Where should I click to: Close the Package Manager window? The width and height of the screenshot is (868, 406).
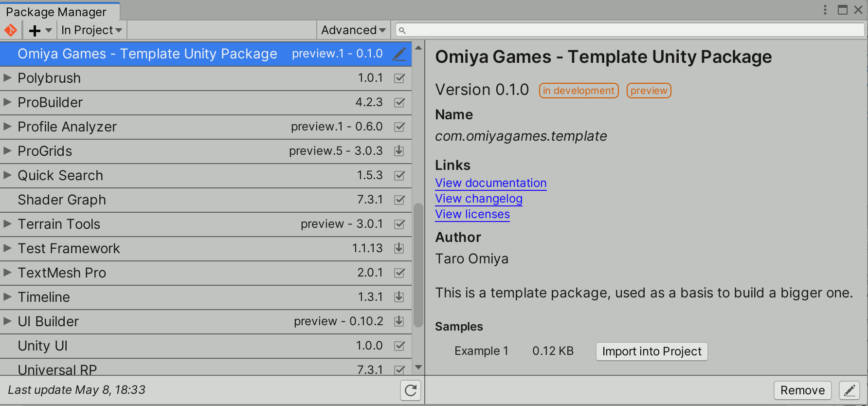click(858, 10)
